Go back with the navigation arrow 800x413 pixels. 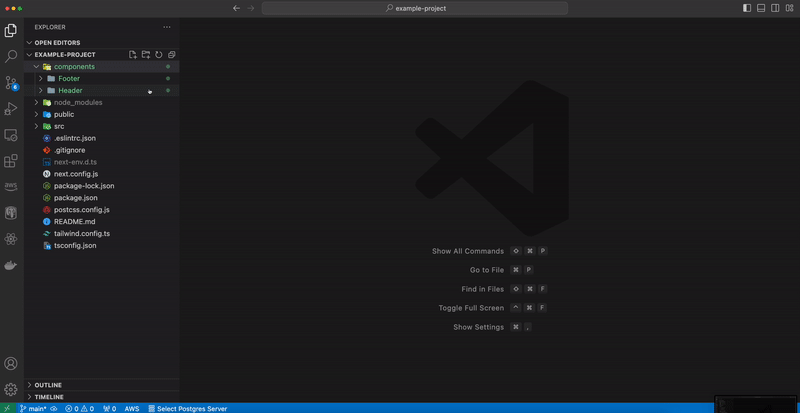click(236, 8)
